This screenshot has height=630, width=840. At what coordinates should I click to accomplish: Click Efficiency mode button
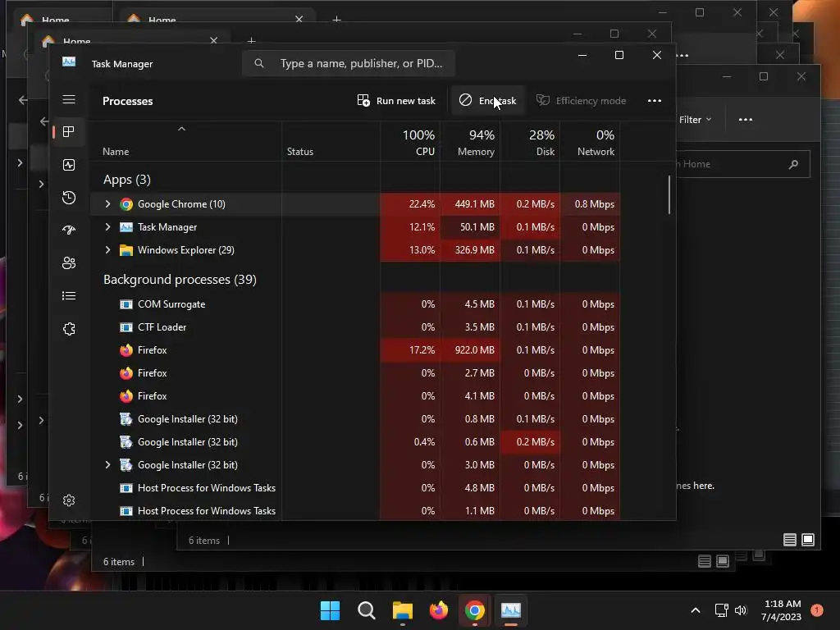[582, 101]
